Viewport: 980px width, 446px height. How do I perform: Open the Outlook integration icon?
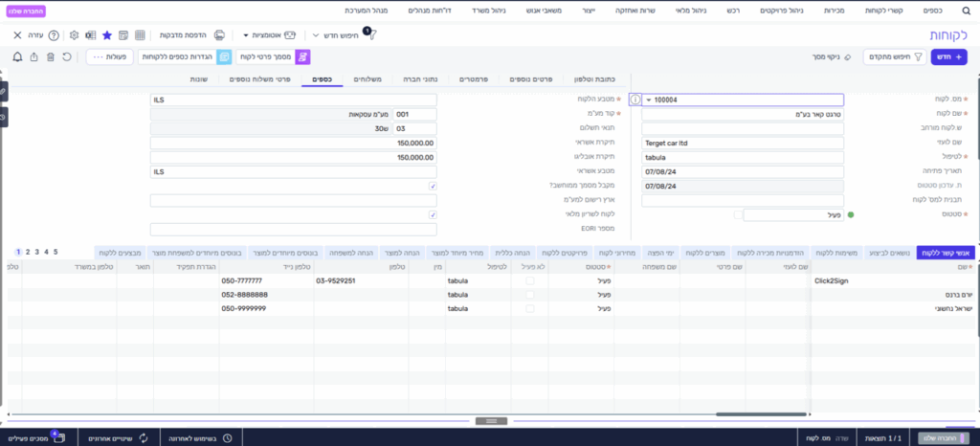91,35
